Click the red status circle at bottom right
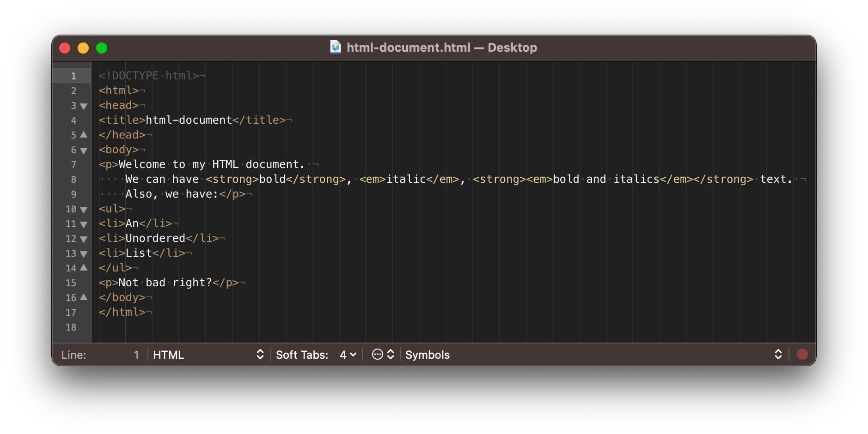 (802, 354)
